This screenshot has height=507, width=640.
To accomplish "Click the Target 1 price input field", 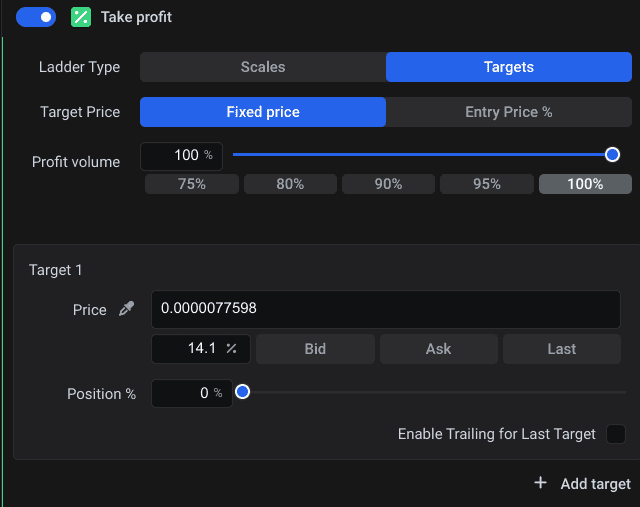I will pyautogui.click(x=386, y=309).
